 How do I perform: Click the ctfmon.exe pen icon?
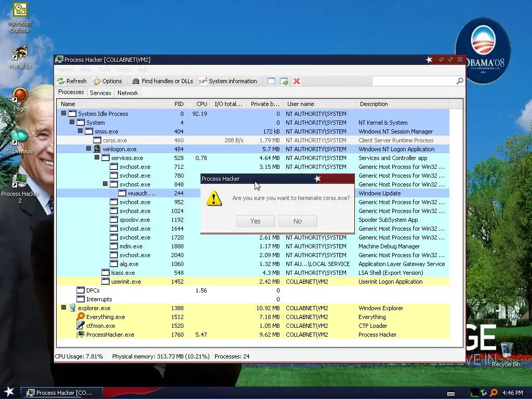(x=81, y=325)
